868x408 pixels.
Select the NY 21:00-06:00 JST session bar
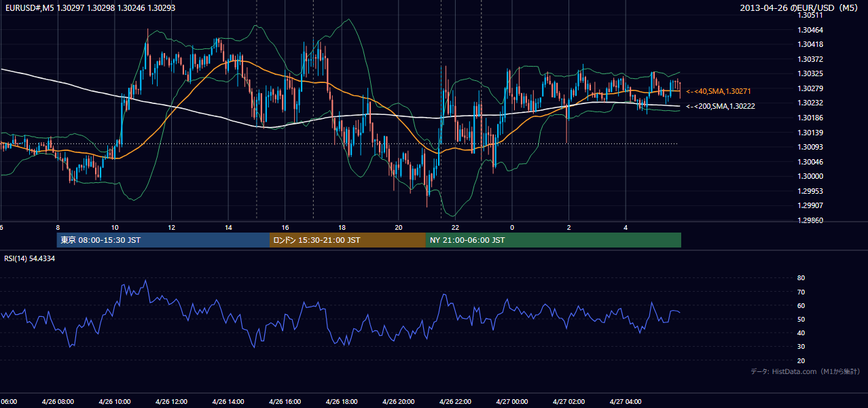pyautogui.click(x=554, y=240)
